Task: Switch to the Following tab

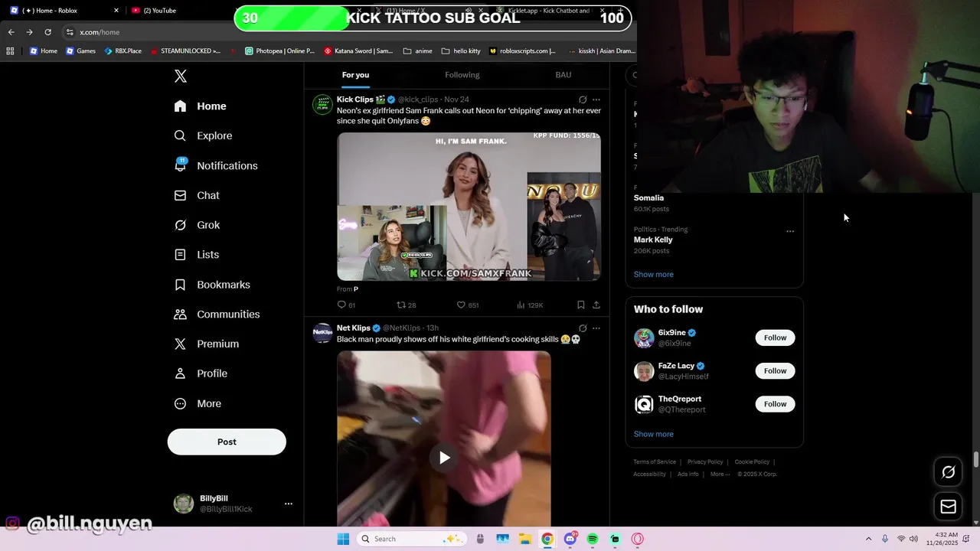Action: 462,75
